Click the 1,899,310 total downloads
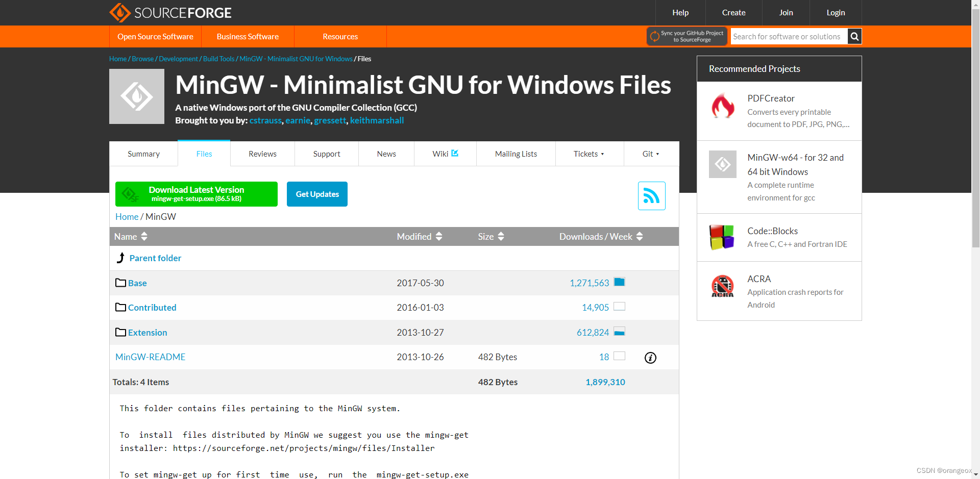 [605, 382]
